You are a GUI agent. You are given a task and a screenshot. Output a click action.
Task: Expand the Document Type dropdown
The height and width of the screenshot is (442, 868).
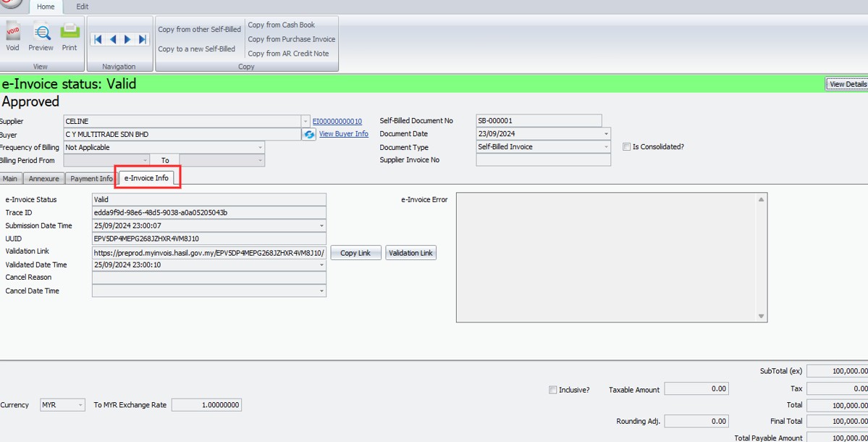pyautogui.click(x=606, y=147)
